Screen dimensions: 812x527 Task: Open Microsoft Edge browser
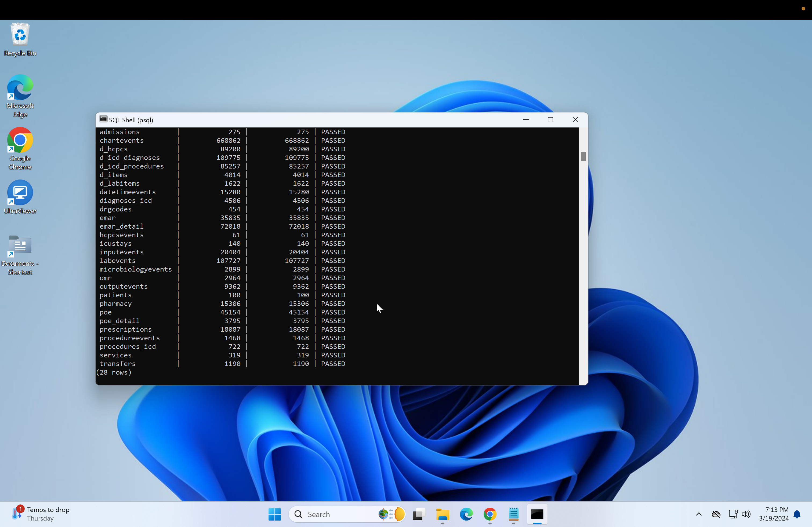click(20, 96)
